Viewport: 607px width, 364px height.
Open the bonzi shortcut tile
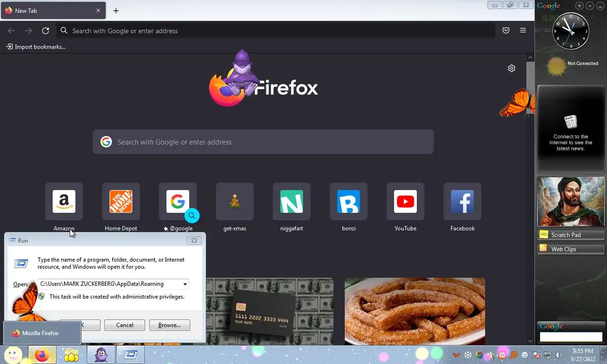click(349, 202)
